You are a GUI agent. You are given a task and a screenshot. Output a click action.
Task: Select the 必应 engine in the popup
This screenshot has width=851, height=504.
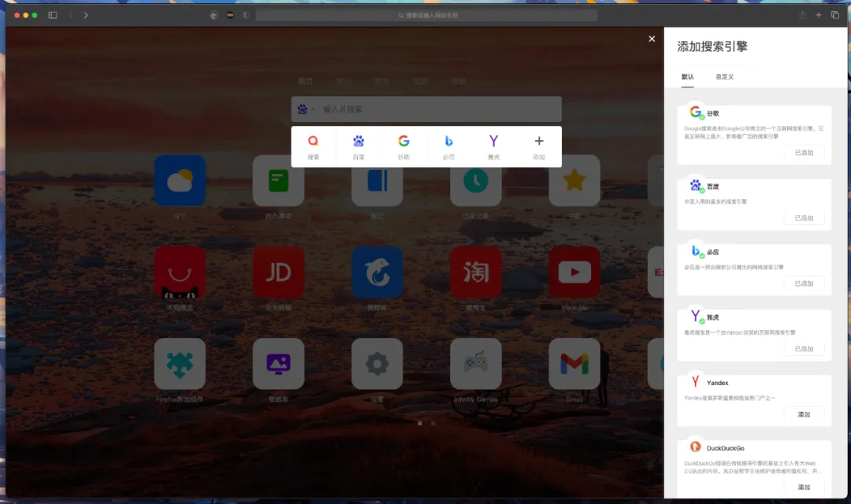pyautogui.click(x=448, y=147)
